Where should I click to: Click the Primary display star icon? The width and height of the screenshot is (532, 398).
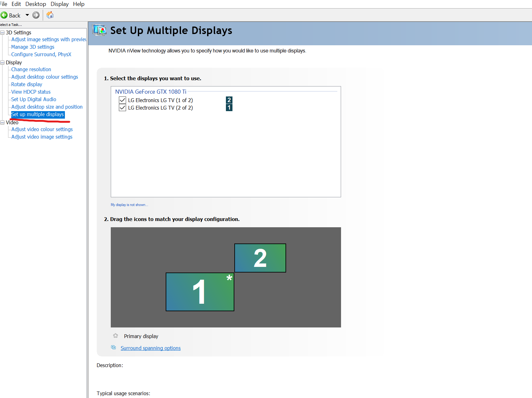pyautogui.click(x=115, y=336)
